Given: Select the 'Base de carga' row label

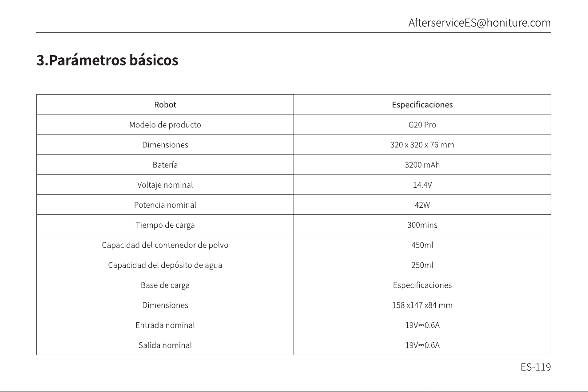Looking at the screenshot, I should pyautogui.click(x=165, y=285).
